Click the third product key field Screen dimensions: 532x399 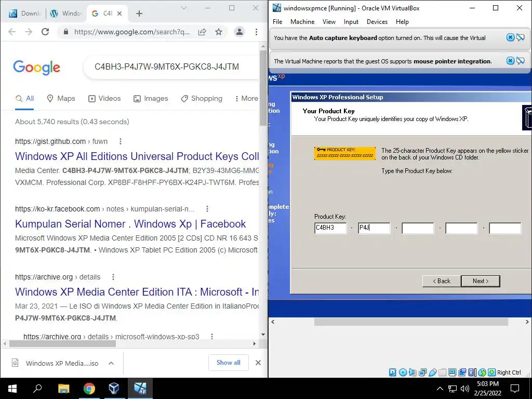pos(418,228)
